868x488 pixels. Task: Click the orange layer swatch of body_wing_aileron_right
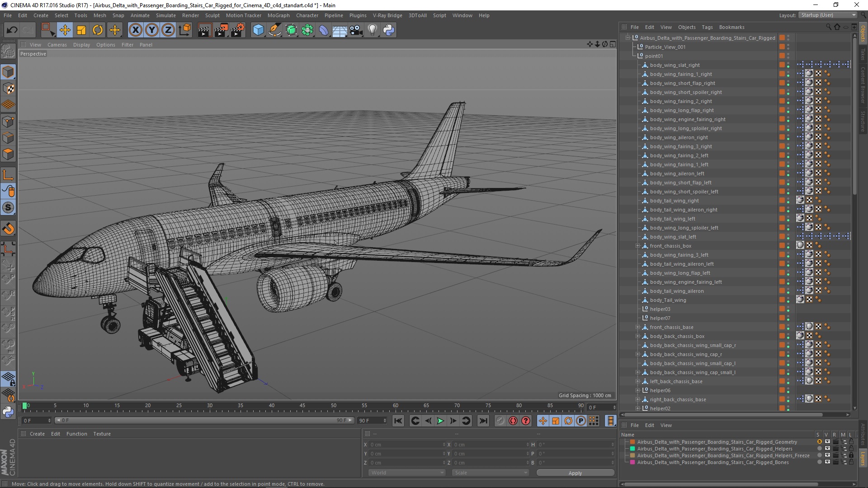(x=782, y=137)
